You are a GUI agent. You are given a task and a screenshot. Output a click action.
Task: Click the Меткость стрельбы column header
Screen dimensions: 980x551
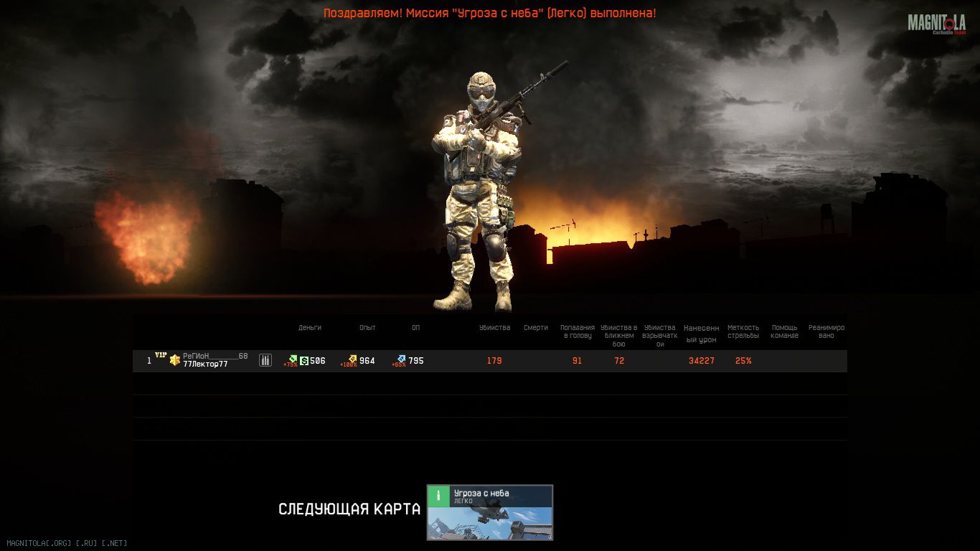[x=743, y=331]
